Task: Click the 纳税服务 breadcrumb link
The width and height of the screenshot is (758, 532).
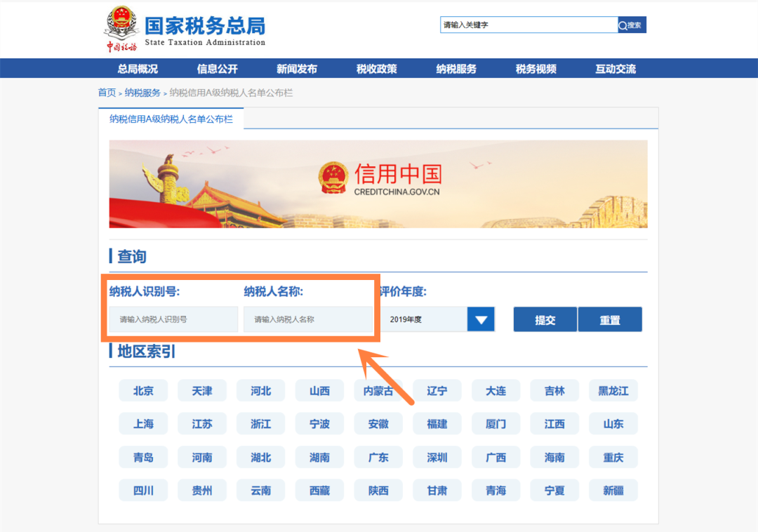Action: pyautogui.click(x=142, y=93)
